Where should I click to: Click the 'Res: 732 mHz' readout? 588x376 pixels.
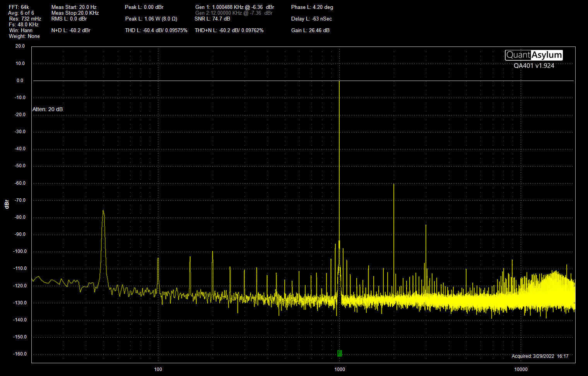click(25, 19)
